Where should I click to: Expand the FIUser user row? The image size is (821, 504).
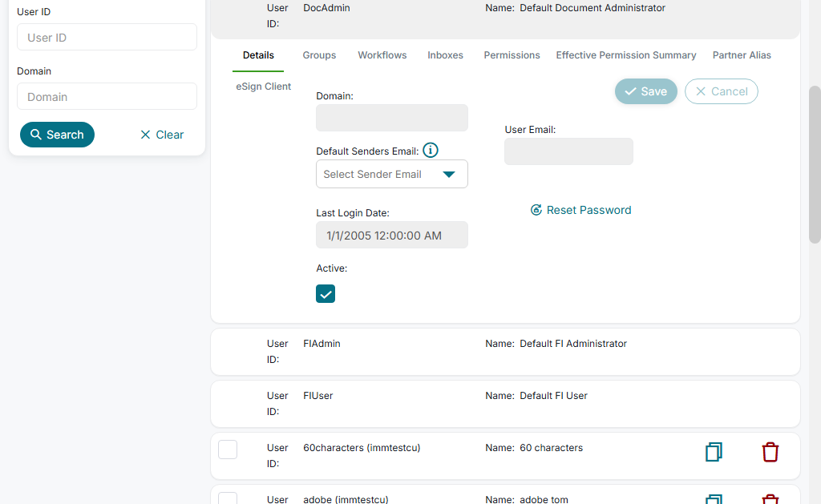pos(505,404)
